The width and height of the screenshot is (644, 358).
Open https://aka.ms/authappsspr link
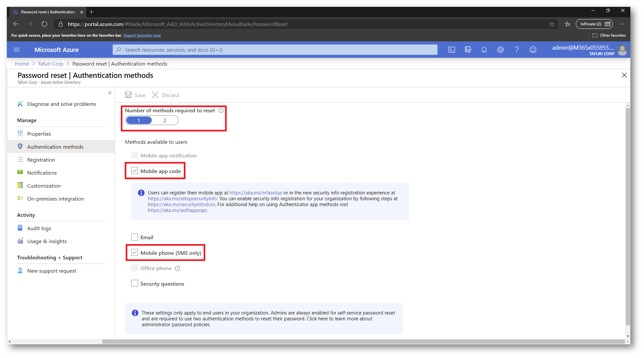[177, 210]
